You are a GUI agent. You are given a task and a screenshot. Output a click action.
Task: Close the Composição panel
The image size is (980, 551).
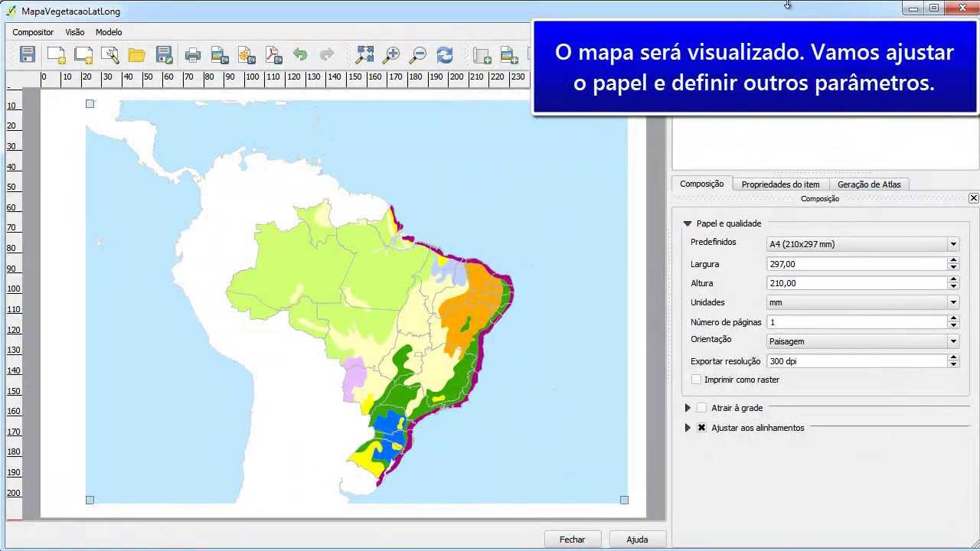pyautogui.click(x=973, y=198)
